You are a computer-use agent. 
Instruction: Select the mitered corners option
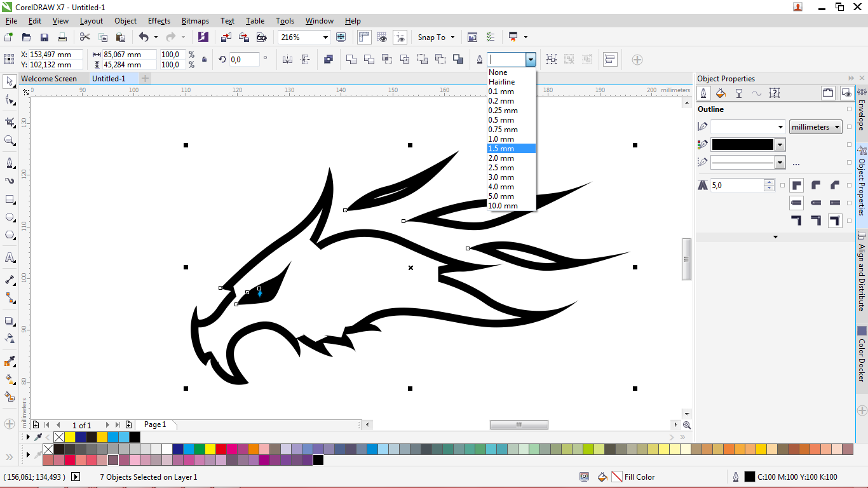coord(797,186)
